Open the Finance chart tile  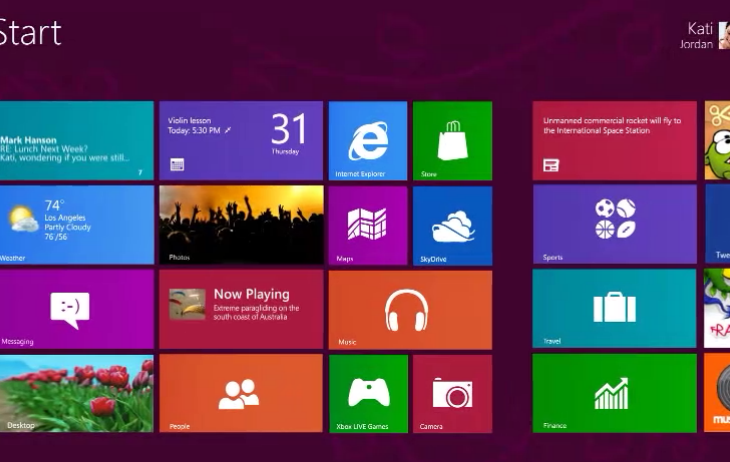(x=614, y=393)
